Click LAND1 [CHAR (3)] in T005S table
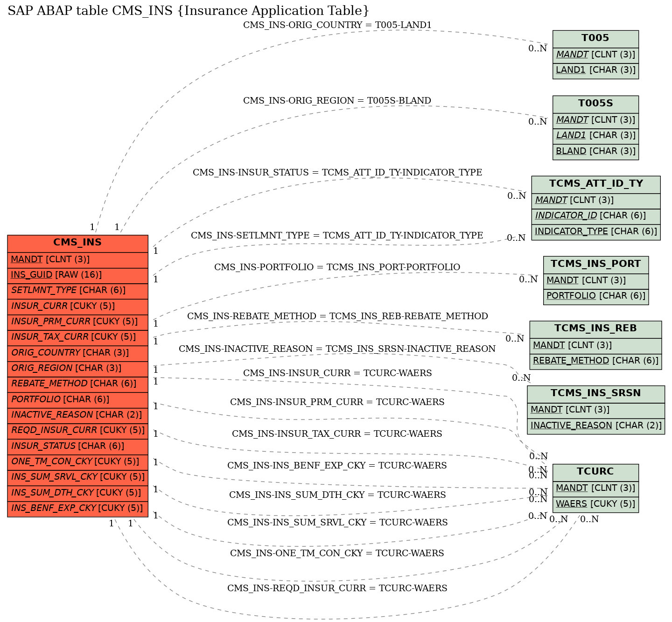The height and width of the screenshot is (622, 672). pyautogui.click(x=595, y=136)
